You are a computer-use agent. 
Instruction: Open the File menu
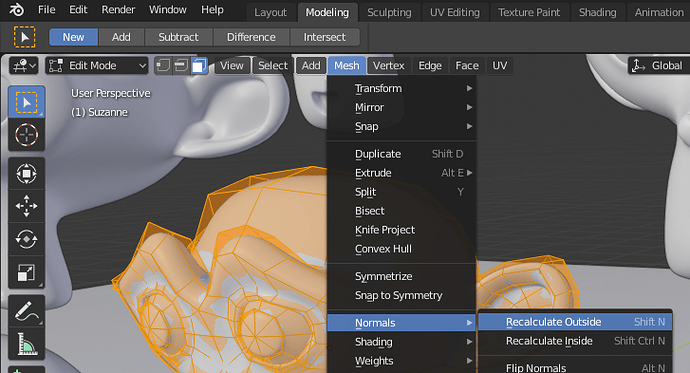click(x=47, y=10)
